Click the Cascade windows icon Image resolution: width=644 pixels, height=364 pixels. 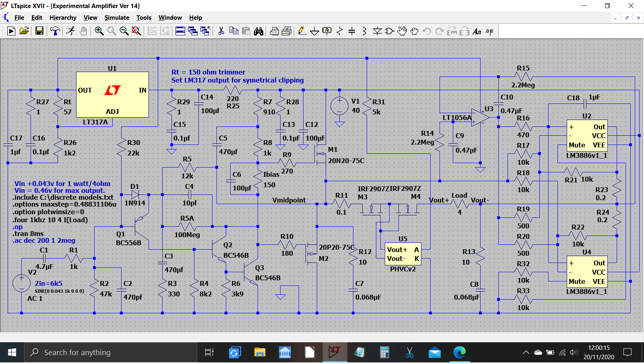pyautogui.click(x=193, y=31)
